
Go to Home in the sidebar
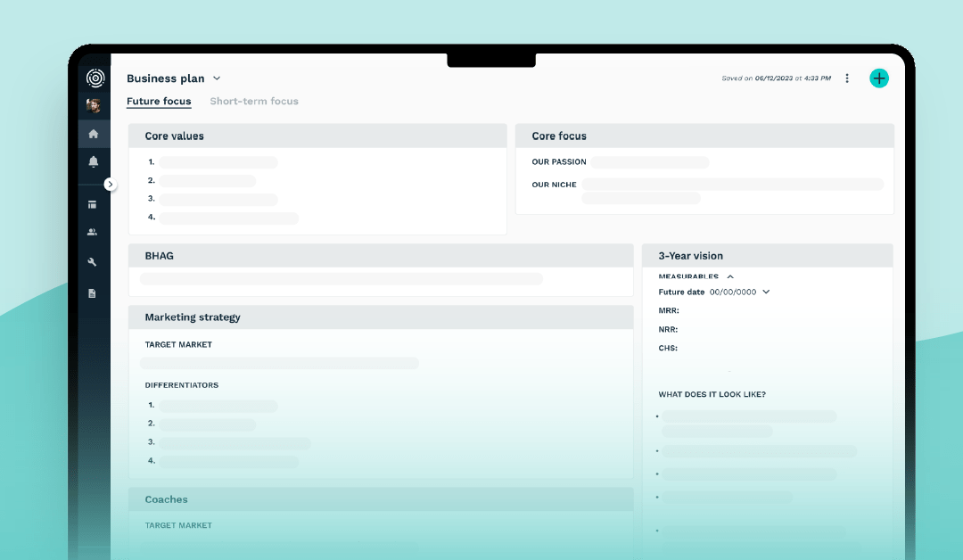[94, 134]
